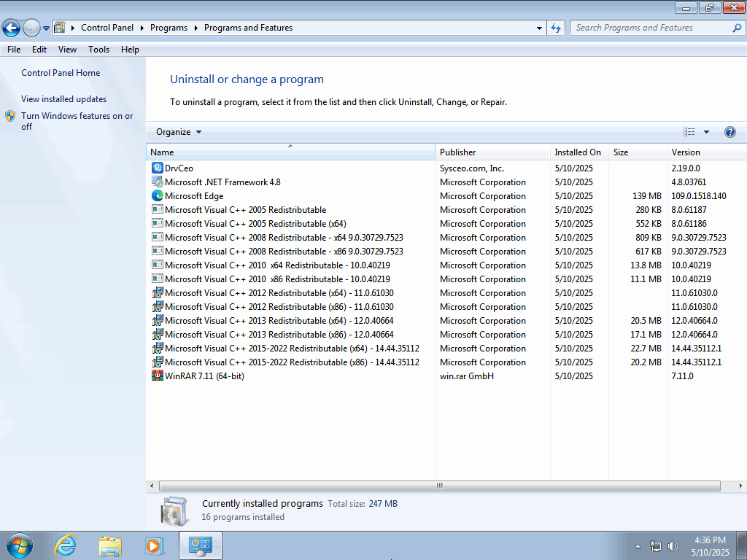Screen dimensions: 747x560
Task: Select Visual C++ 2013 Redistributable (x64) row
Action: [446, 321]
